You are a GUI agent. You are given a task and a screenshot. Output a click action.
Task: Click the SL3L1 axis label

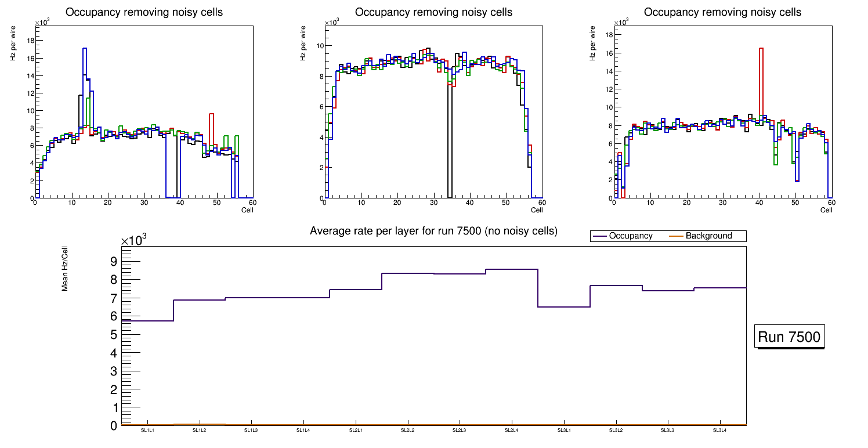coord(563,430)
